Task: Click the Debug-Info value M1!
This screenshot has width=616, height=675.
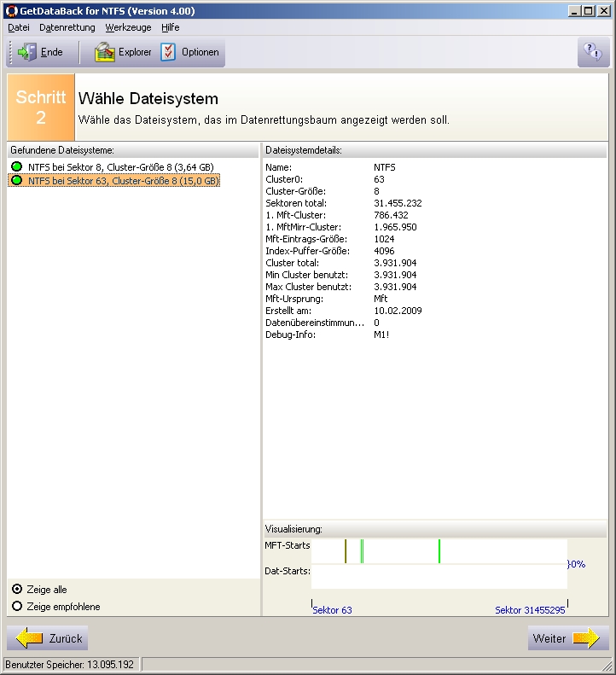Action: [x=381, y=335]
